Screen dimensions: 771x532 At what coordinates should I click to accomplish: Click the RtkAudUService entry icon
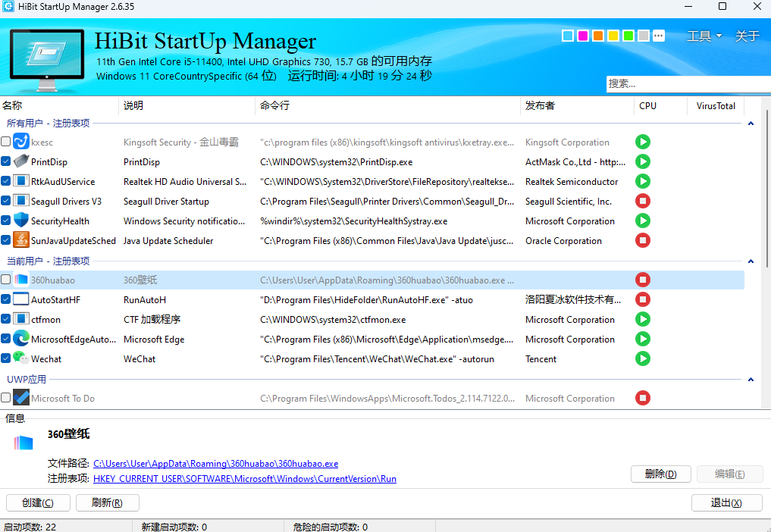[21, 181]
